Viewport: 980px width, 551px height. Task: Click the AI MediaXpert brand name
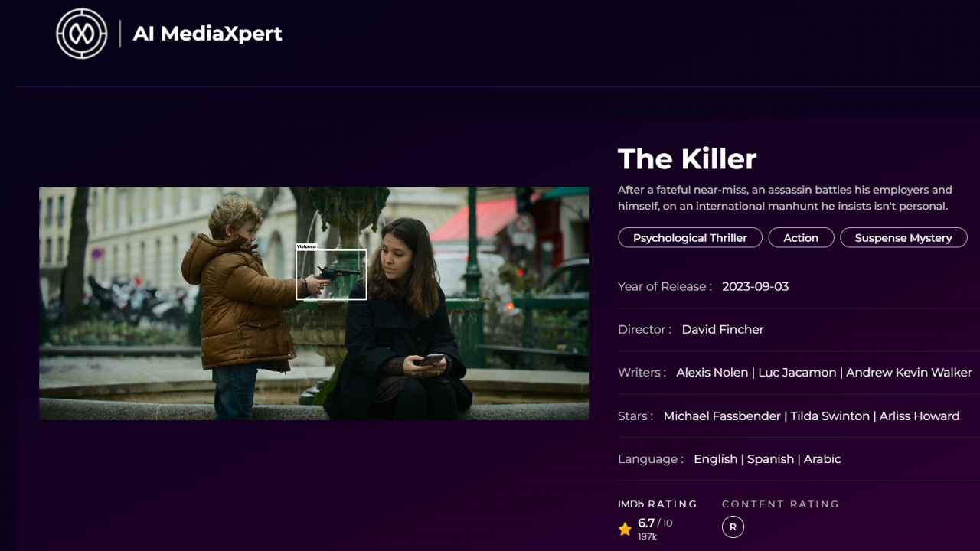[207, 34]
